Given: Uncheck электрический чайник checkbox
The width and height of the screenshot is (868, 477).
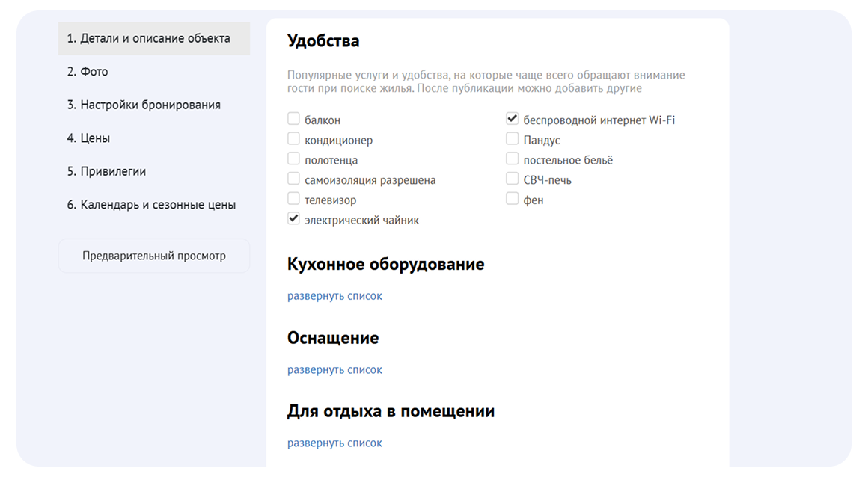Looking at the screenshot, I should [294, 220].
